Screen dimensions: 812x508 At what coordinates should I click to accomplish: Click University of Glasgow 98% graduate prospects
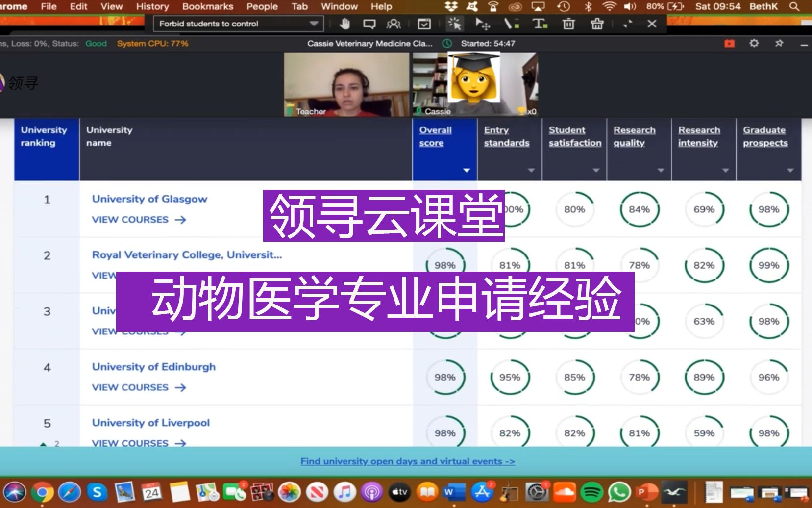coord(769,209)
